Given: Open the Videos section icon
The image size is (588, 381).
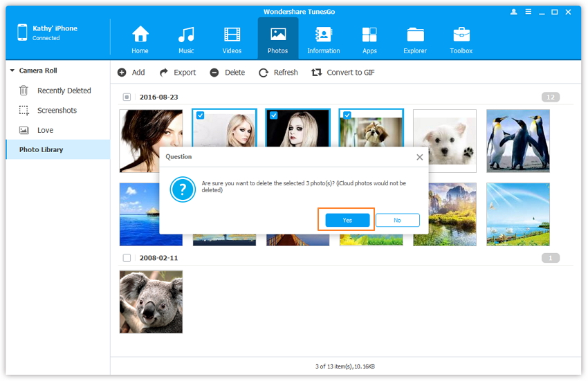Looking at the screenshot, I should tap(232, 35).
